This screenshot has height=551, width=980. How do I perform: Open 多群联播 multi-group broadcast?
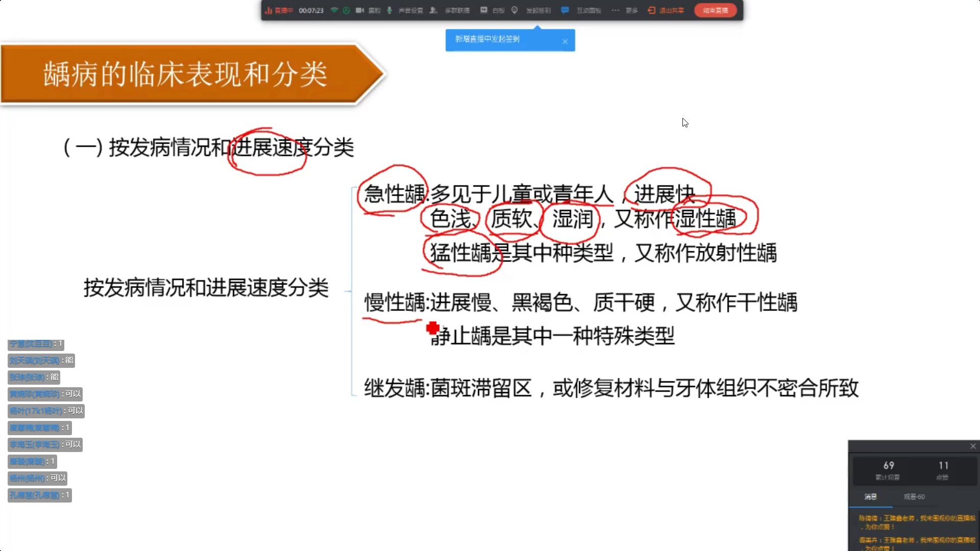pos(450,10)
